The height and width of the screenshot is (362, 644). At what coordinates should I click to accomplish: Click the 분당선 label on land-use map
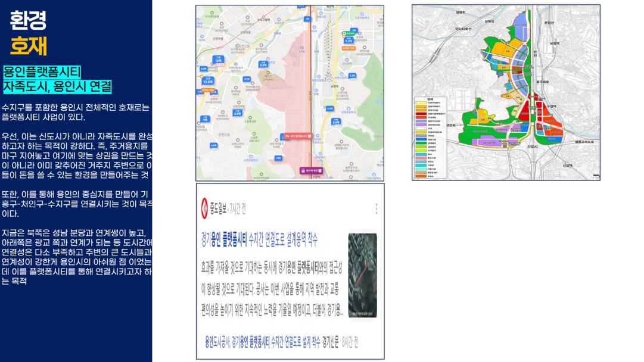coord(549,23)
